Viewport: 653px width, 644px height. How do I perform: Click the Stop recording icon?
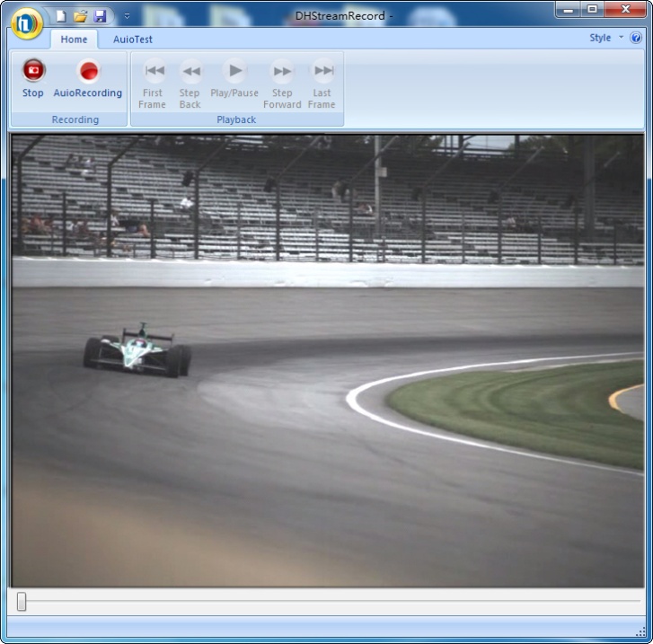pyautogui.click(x=33, y=71)
